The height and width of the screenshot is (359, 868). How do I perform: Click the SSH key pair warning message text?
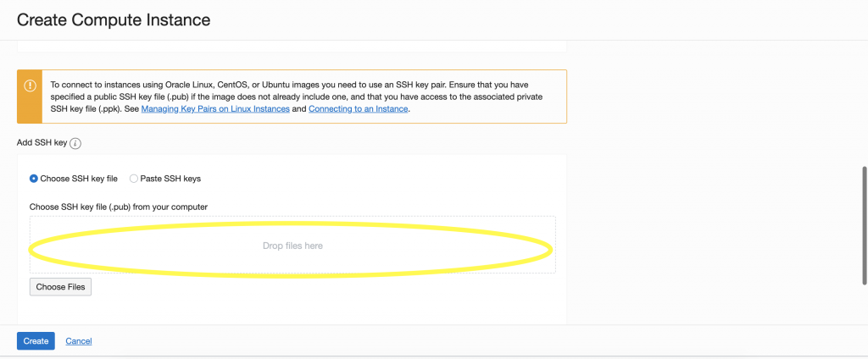pos(296,97)
